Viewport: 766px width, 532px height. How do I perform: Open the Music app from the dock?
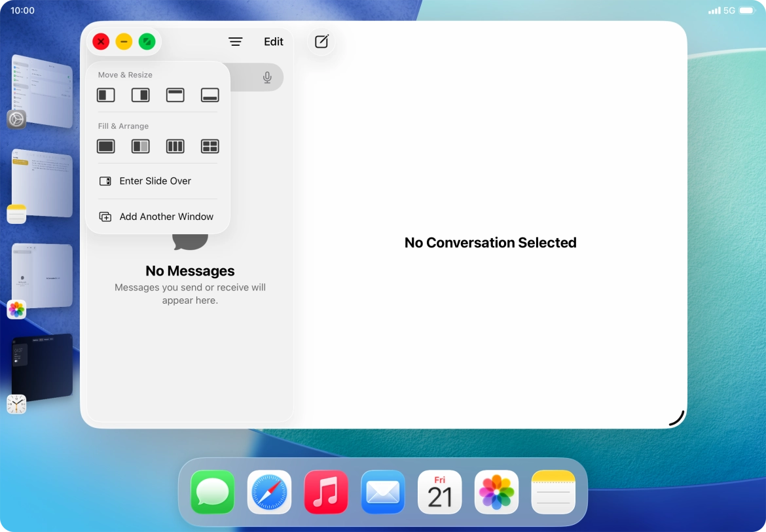click(x=326, y=492)
